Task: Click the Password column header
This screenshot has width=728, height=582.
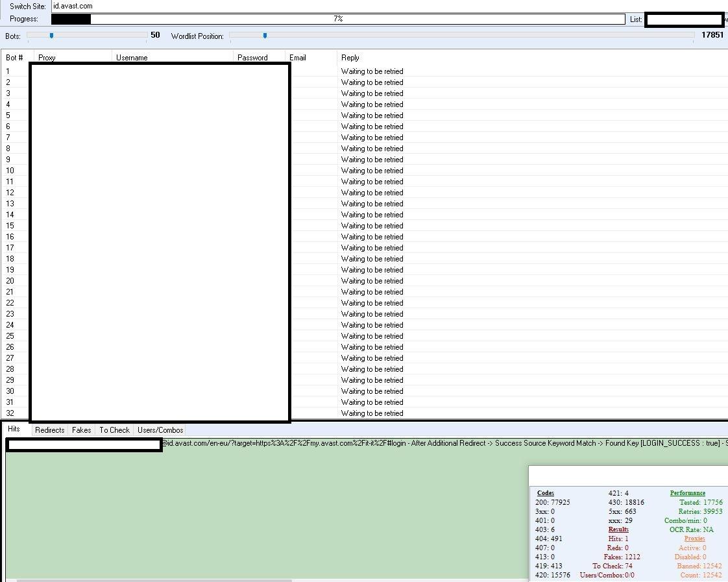Action: point(252,58)
